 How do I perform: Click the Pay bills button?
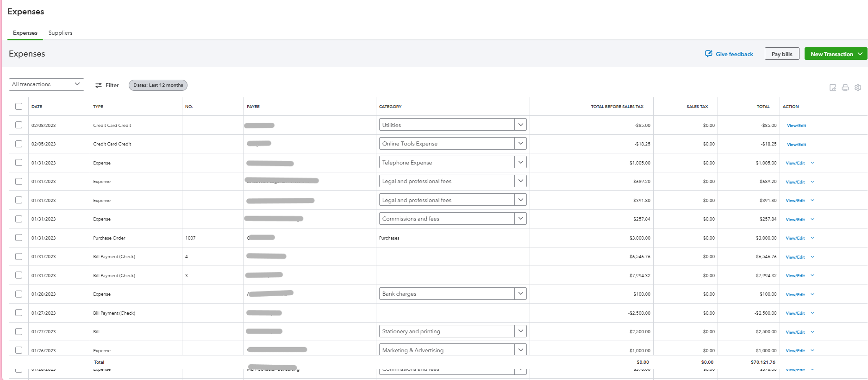(782, 54)
